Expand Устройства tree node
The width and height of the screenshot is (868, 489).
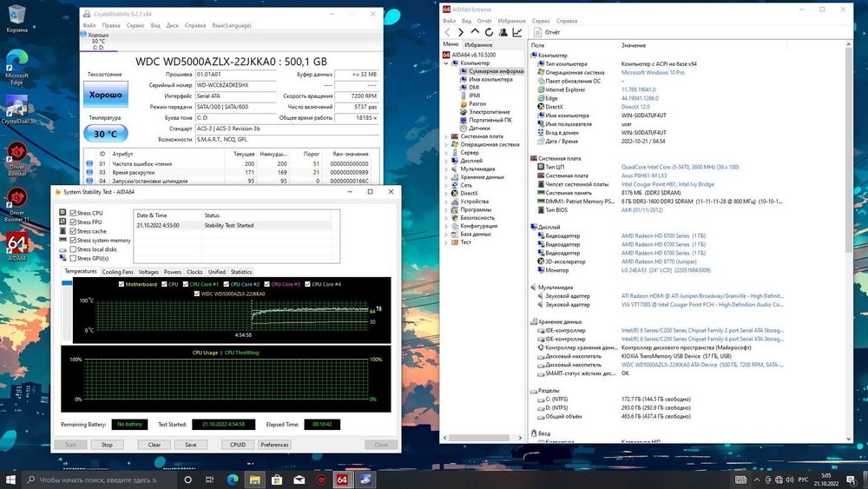(446, 202)
